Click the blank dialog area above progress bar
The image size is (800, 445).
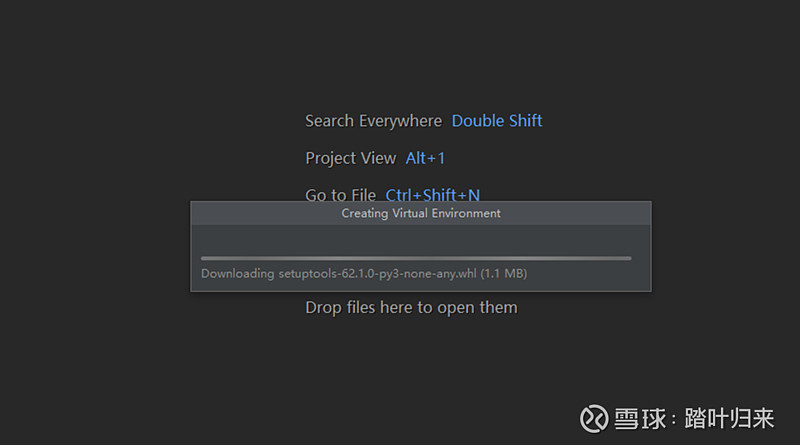(421, 240)
